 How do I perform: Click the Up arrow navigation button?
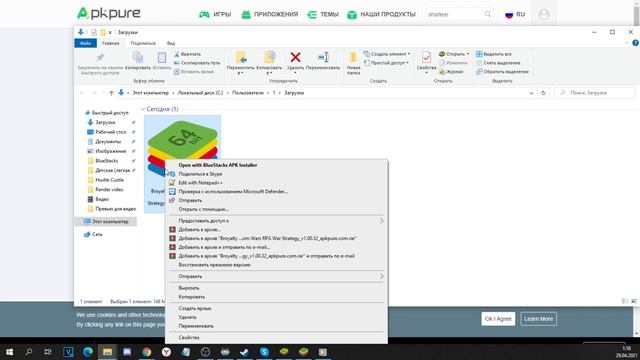coord(111,93)
